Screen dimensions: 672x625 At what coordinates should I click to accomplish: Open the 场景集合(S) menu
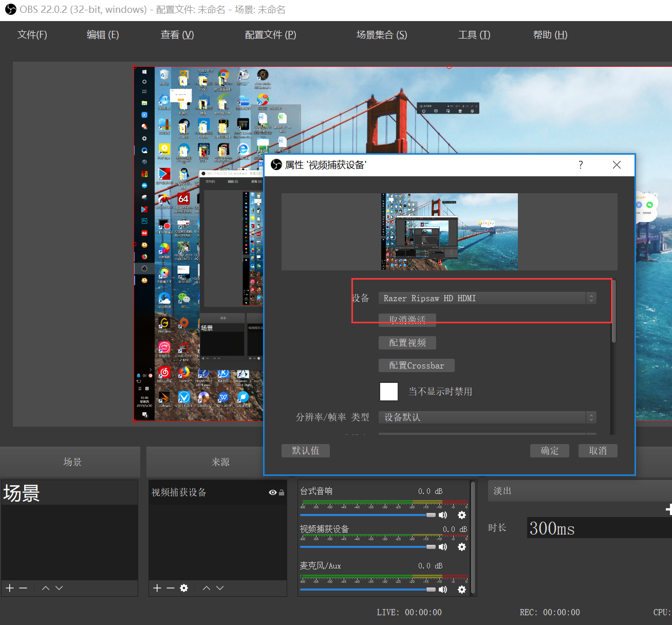pos(382,35)
